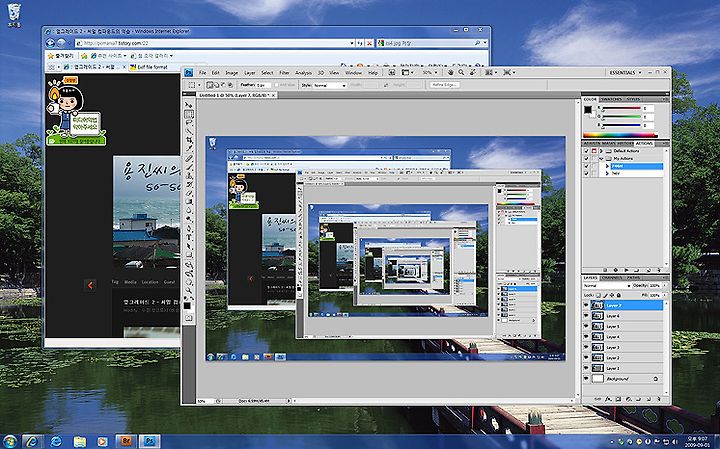Viewport: 720px width, 449px height.
Task: Open the Image menu in Photoshop
Action: pyautogui.click(x=231, y=73)
